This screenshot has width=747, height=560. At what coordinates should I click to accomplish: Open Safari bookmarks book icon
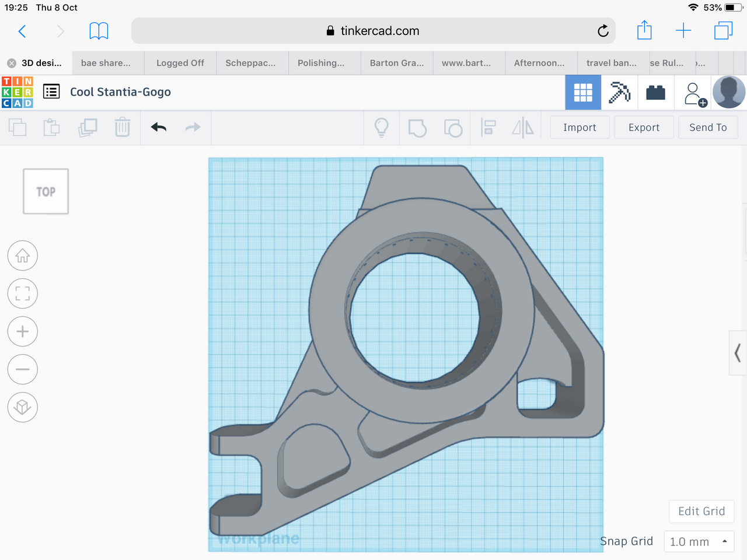pos(99,31)
